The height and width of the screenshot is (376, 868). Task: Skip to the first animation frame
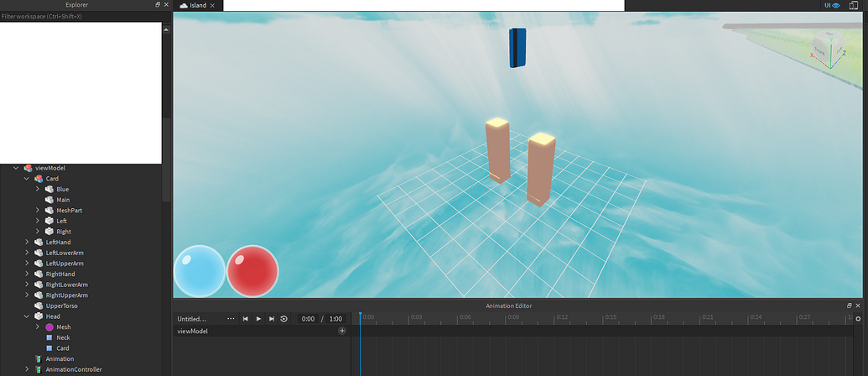pyautogui.click(x=245, y=319)
